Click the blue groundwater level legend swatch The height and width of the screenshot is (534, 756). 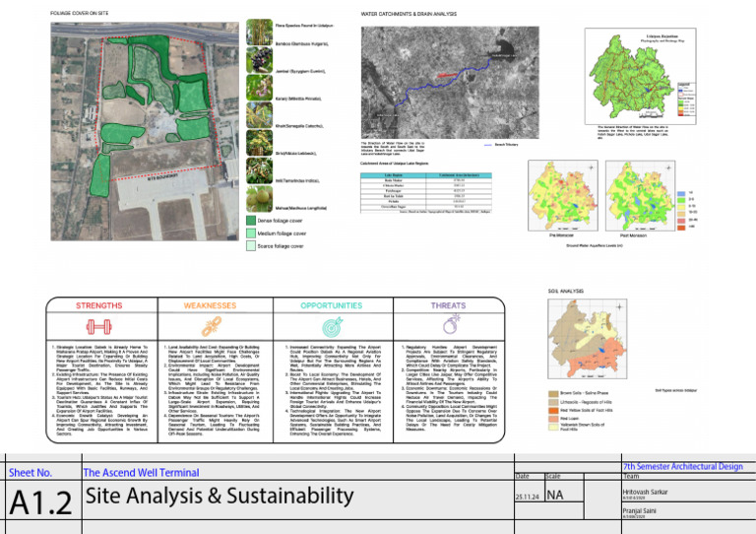coord(681,192)
